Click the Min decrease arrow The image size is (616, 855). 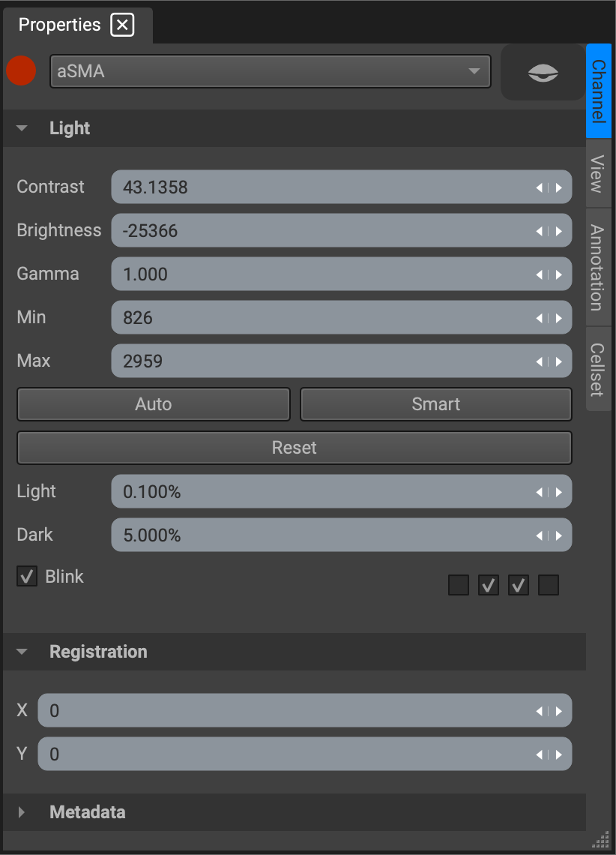tap(540, 318)
